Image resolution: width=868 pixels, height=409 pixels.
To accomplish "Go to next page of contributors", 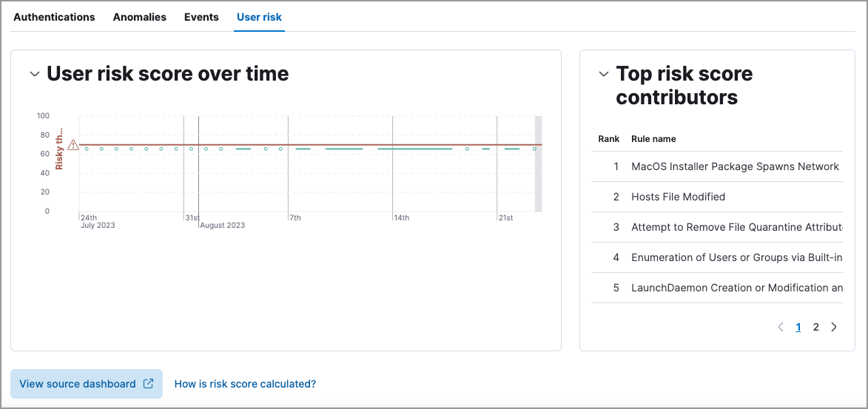I will coord(834,327).
